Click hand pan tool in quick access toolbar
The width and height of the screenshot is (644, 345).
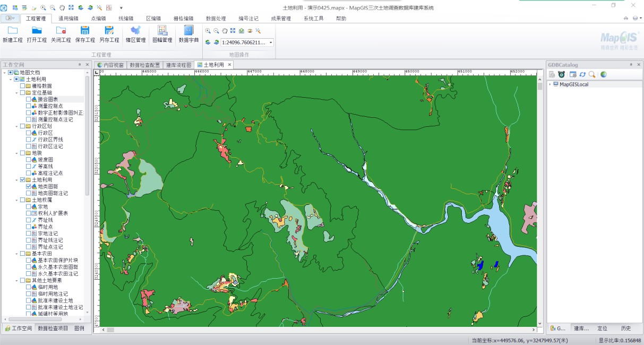click(62, 8)
